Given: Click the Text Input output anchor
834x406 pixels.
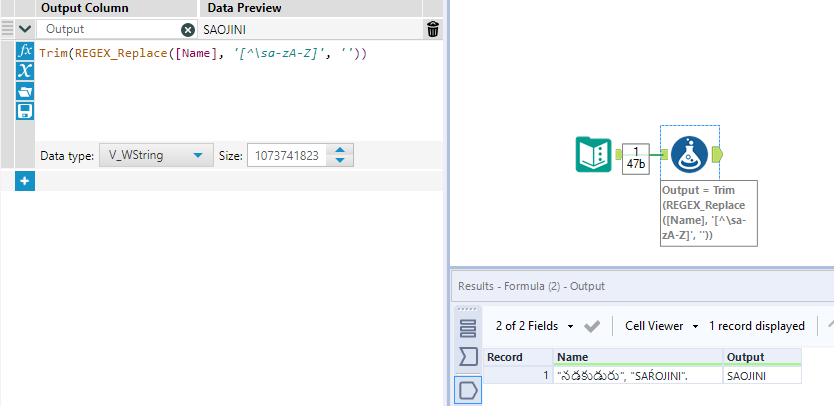Looking at the screenshot, I should click(x=619, y=154).
